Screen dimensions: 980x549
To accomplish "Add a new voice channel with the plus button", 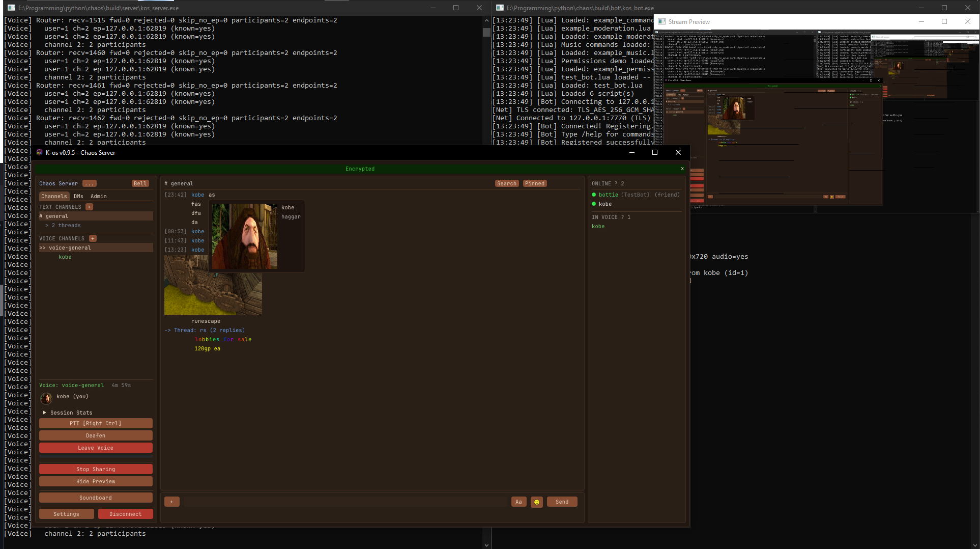I will click(93, 239).
